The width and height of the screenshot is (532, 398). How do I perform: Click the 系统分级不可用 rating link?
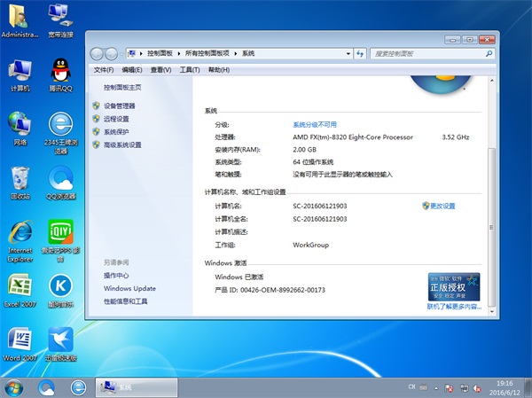click(x=315, y=125)
